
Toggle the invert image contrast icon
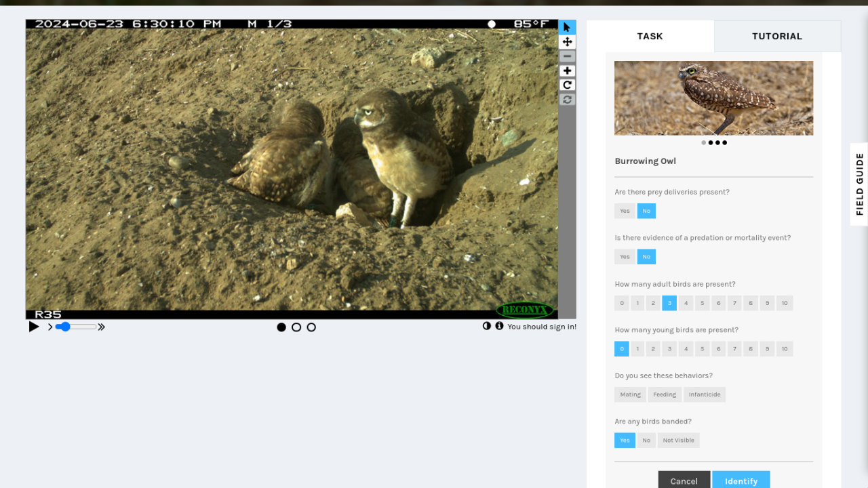(x=487, y=326)
